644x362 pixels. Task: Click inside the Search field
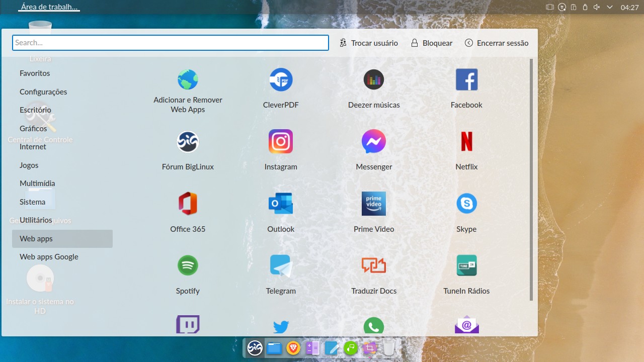[170, 43]
